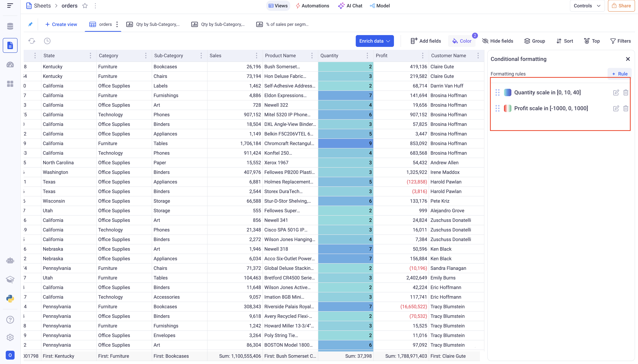Open the % of sales per segment view
Image resolution: width=638 pixels, height=364 pixels.
click(x=282, y=24)
